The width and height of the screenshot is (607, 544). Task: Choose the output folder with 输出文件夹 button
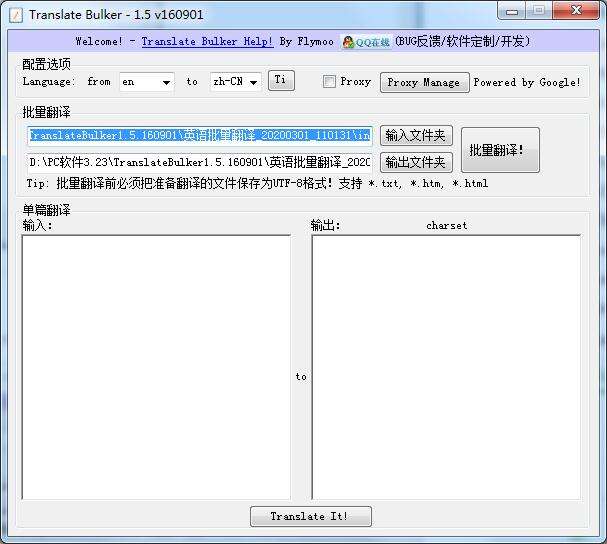416,162
